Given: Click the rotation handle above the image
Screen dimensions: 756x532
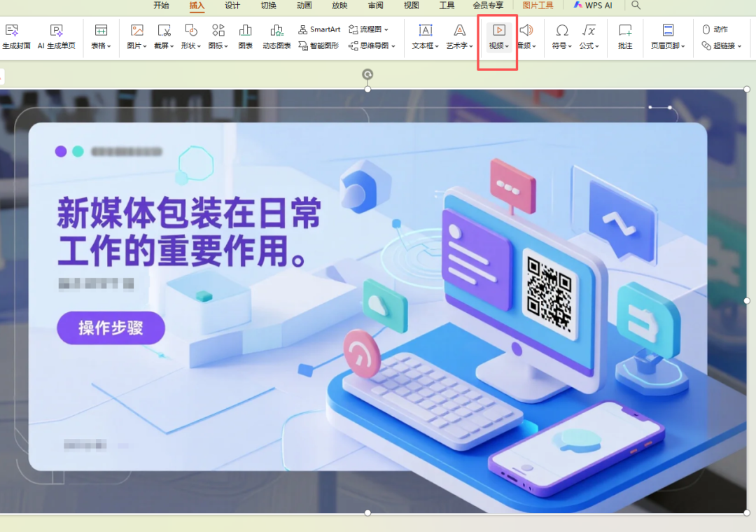Looking at the screenshot, I should point(367,74).
